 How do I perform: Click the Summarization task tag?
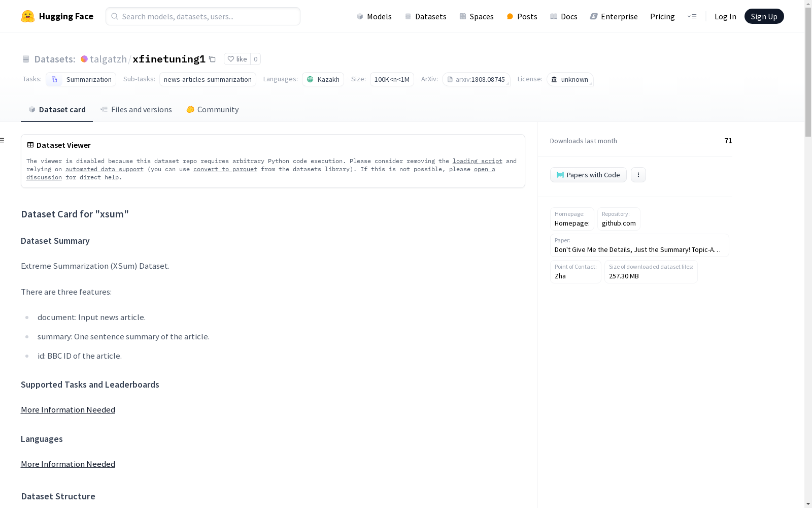coord(81,79)
